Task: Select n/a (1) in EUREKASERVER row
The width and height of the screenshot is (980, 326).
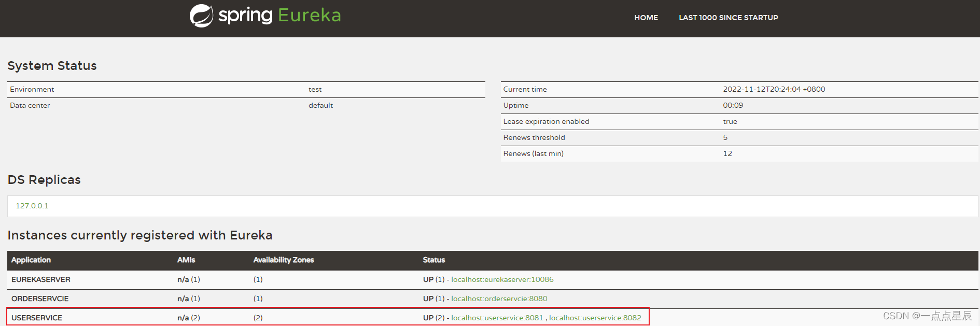Action: pyautogui.click(x=189, y=279)
